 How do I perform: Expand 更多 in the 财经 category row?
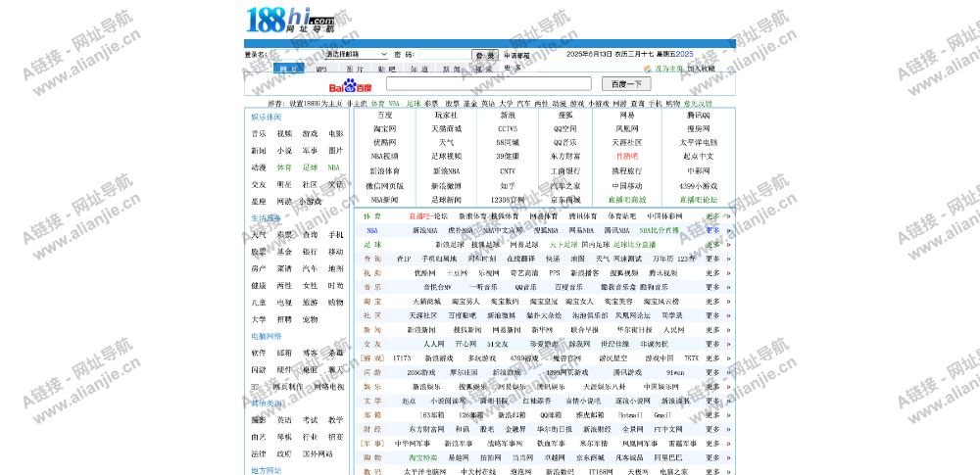[712, 429]
